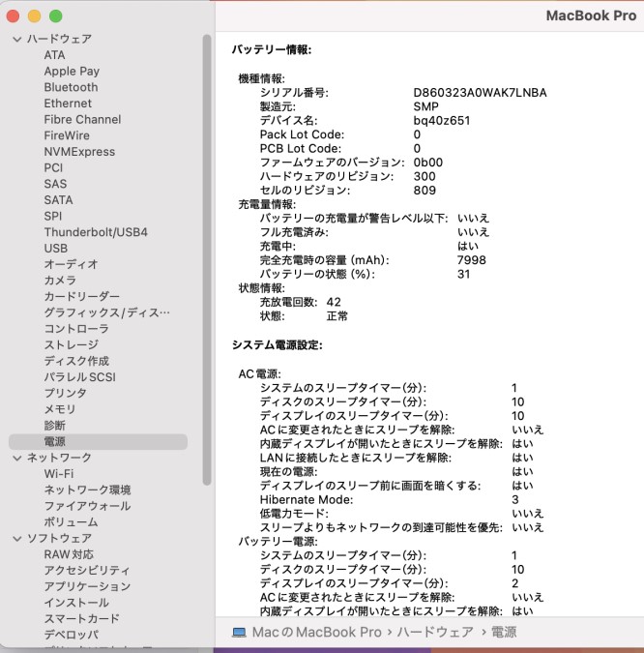
Task: Select 診断 in the sidebar
Action: 54,426
